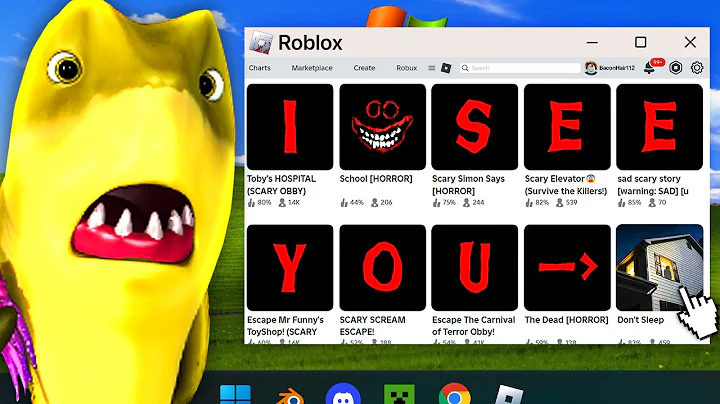Click the Toby's HOSPITAL (SCARY OBBY) title
The image size is (720, 404).
(x=281, y=185)
